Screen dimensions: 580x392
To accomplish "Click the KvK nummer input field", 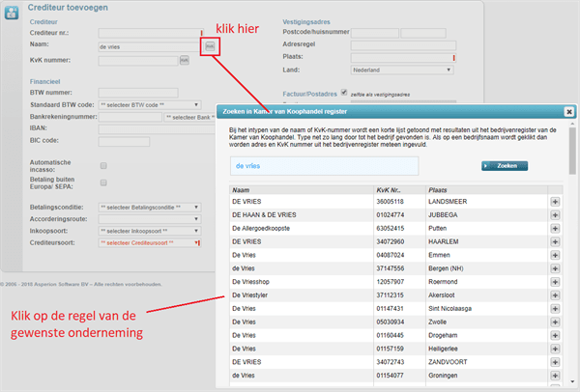I will [x=138, y=61].
